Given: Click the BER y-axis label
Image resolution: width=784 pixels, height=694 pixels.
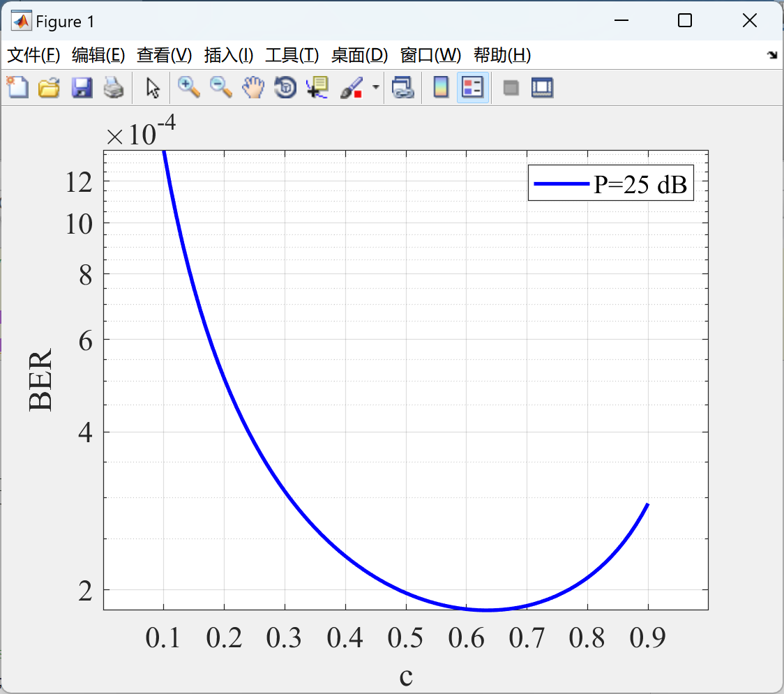Looking at the screenshot, I should click(x=40, y=380).
